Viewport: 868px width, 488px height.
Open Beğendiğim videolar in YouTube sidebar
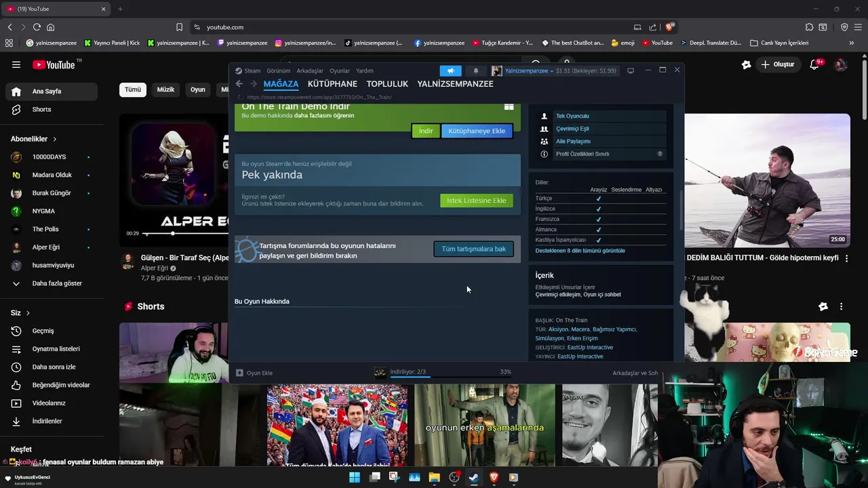click(52, 385)
